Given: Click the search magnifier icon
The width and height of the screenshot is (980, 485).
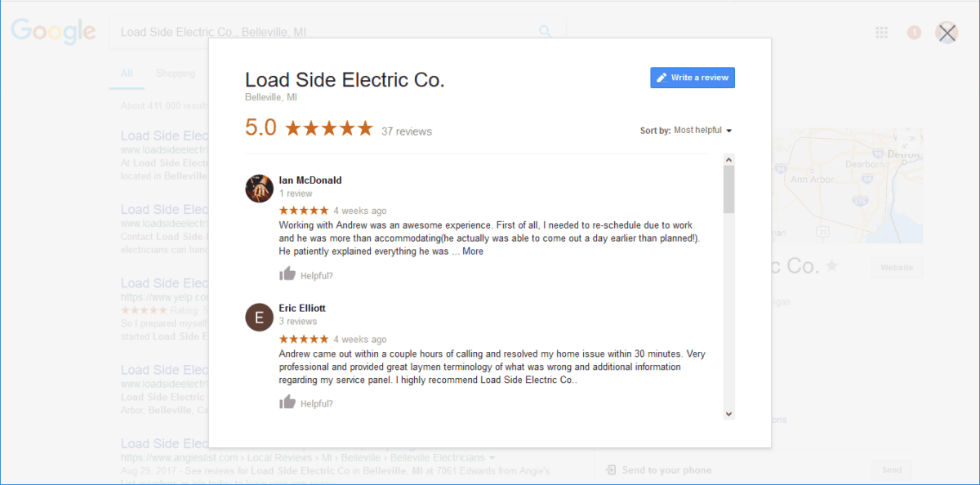Looking at the screenshot, I should (x=546, y=32).
